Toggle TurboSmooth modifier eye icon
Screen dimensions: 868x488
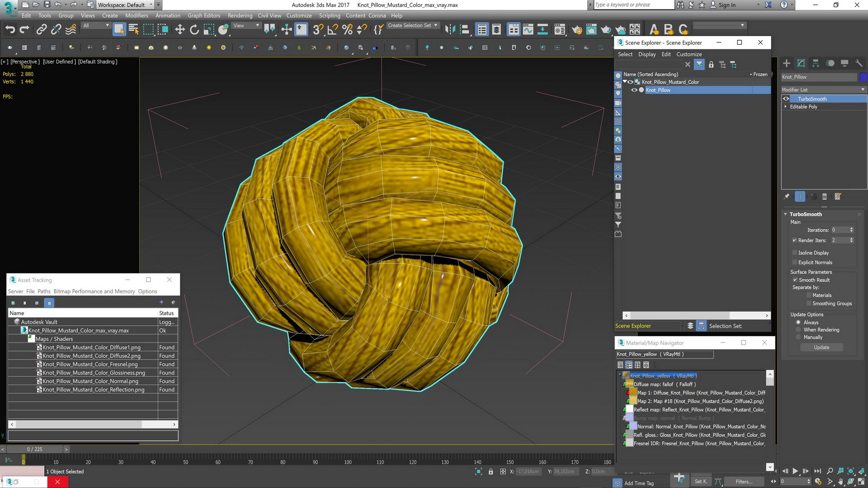click(x=786, y=99)
